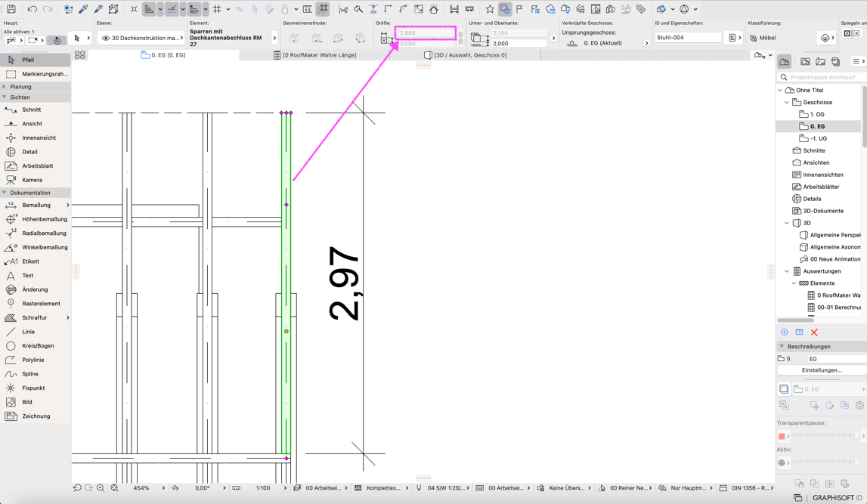Select the Ansicht elevation tool

[36, 124]
